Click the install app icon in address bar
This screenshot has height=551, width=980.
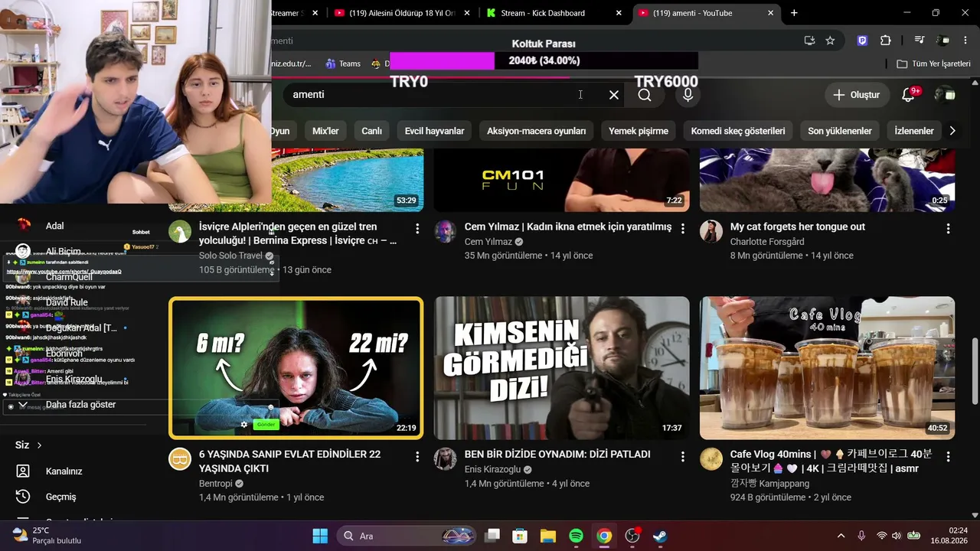point(809,41)
